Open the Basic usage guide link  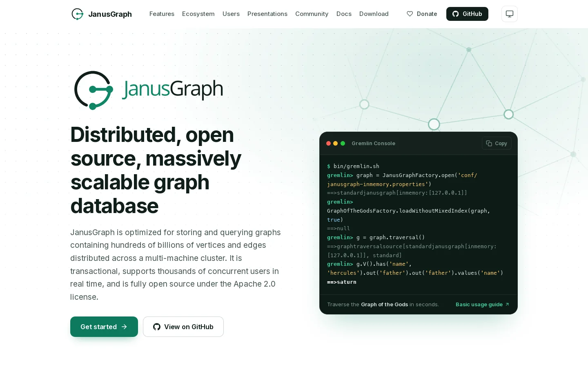(483, 304)
